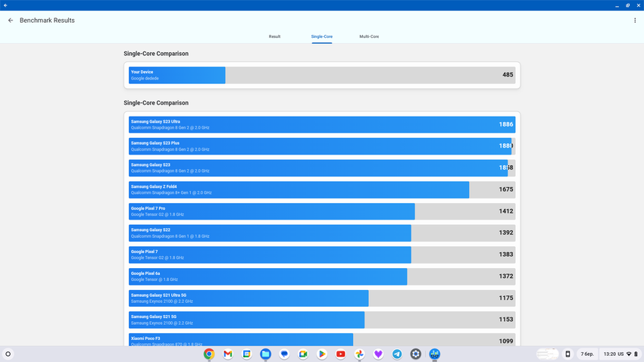
Task: Open Google Meet from the shelf
Action: [303, 354]
